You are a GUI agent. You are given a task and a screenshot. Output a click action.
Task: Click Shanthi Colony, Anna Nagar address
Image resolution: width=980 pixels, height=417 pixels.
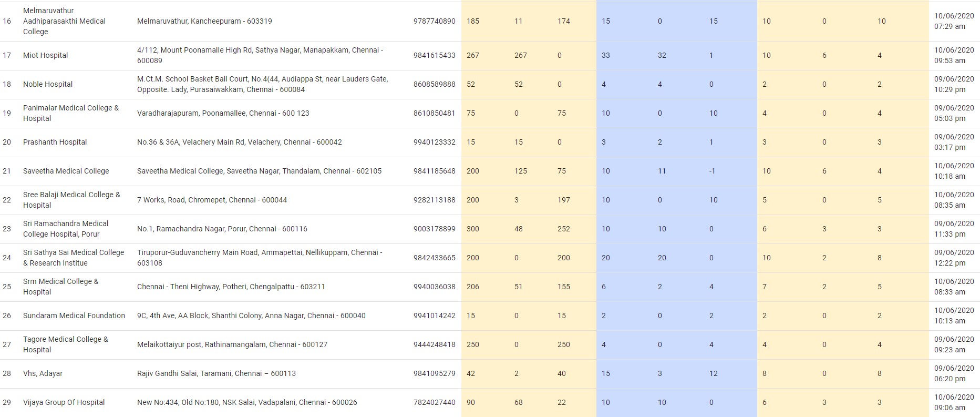pyautogui.click(x=251, y=316)
